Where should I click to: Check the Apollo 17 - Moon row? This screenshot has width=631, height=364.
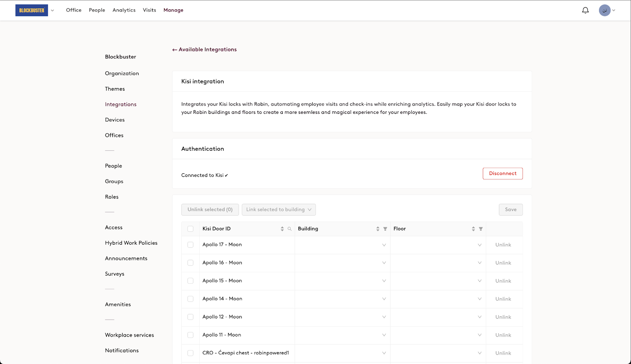tap(190, 245)
